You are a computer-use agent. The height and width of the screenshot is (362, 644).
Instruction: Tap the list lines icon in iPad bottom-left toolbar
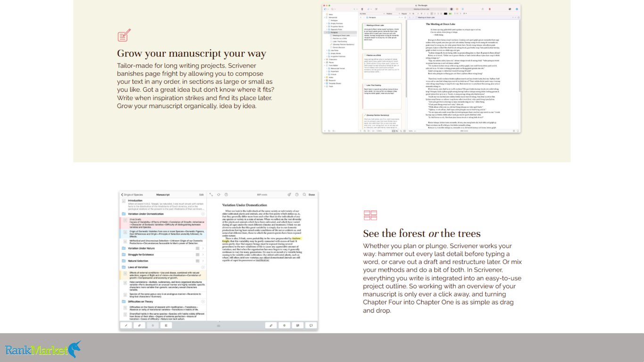tap(166, 325)
